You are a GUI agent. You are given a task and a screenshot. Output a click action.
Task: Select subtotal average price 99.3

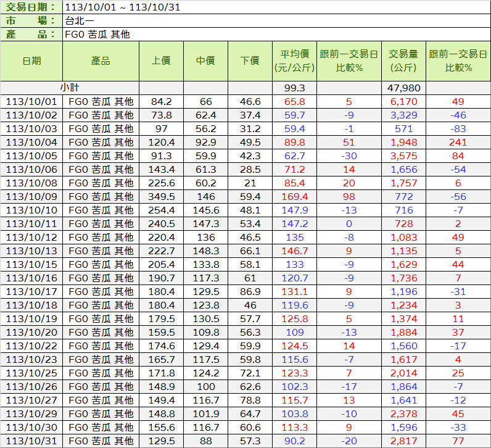(x=294, y=88)
